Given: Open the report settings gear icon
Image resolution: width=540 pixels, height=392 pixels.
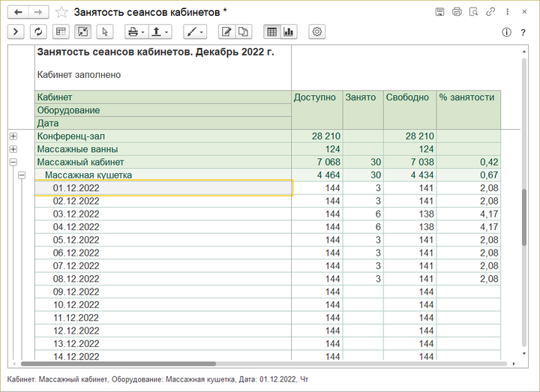Looking at the screenshot, I should (x=317, y=31).
